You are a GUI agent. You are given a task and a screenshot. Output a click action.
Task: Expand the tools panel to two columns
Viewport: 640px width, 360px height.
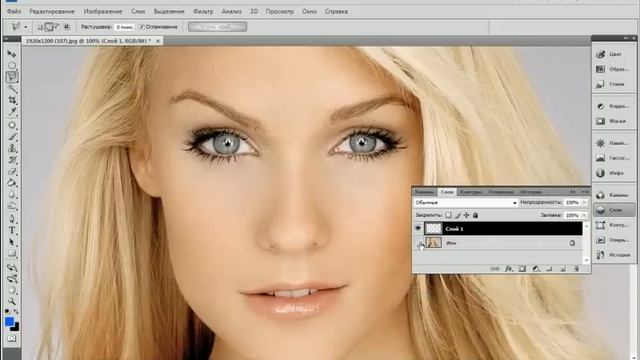6,38
